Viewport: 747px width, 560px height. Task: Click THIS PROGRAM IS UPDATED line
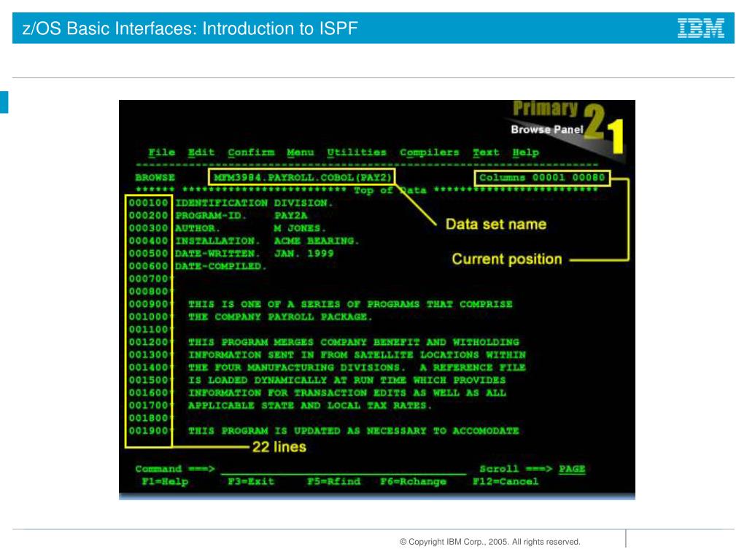point(354,431)
